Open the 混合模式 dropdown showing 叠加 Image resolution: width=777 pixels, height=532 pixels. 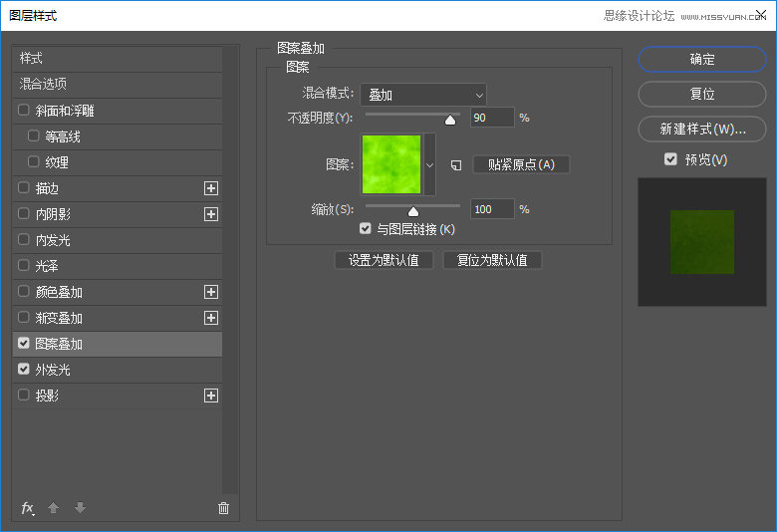click(x=423, y=95)
